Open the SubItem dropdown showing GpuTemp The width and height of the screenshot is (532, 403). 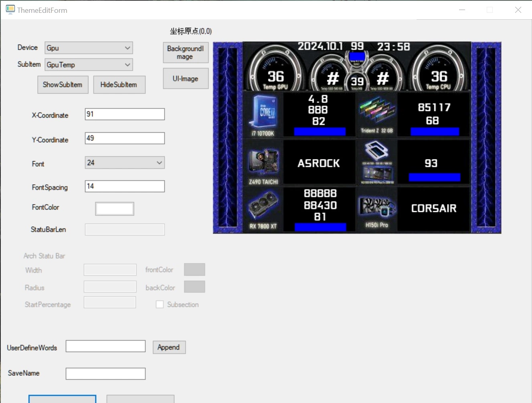[89, 64]
